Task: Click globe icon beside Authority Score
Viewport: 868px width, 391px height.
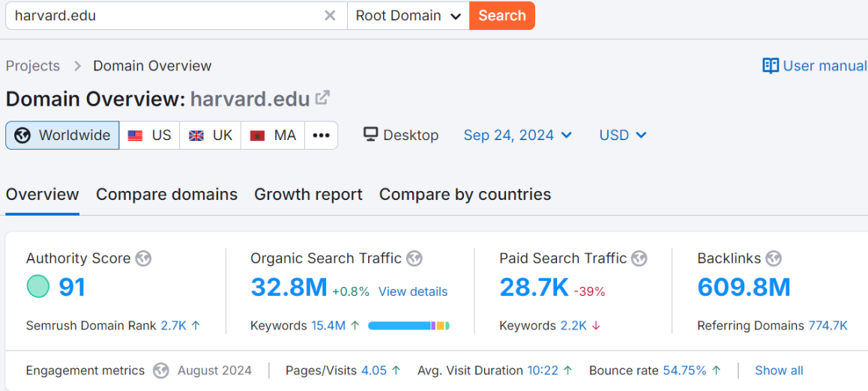Action: (143, 258)
